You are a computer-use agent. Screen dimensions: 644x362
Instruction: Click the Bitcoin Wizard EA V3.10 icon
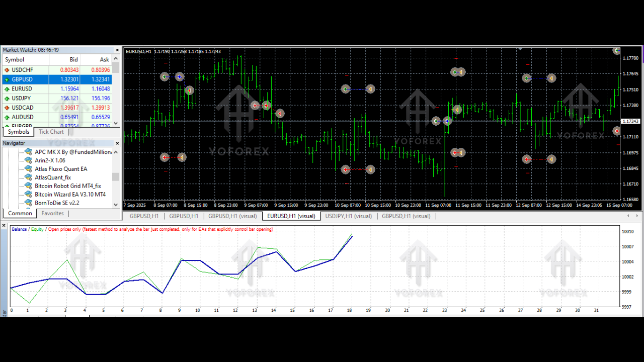[x=28, y=195]
